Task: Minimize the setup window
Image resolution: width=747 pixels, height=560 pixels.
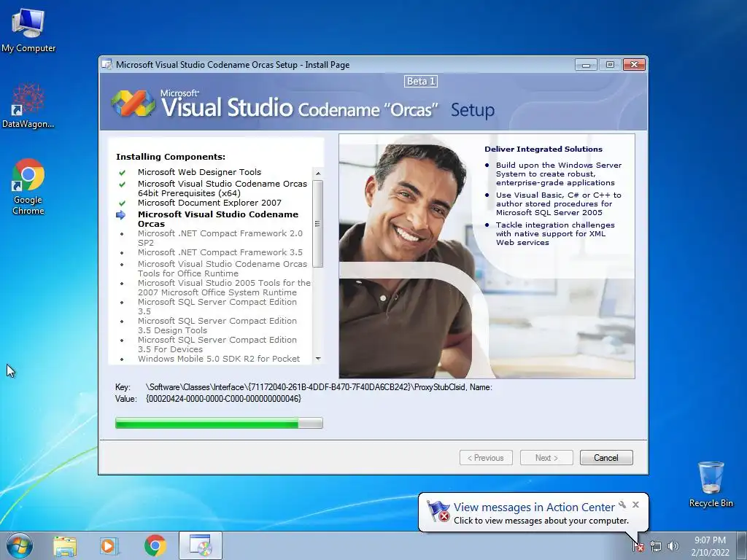Action: pos(586,65)
